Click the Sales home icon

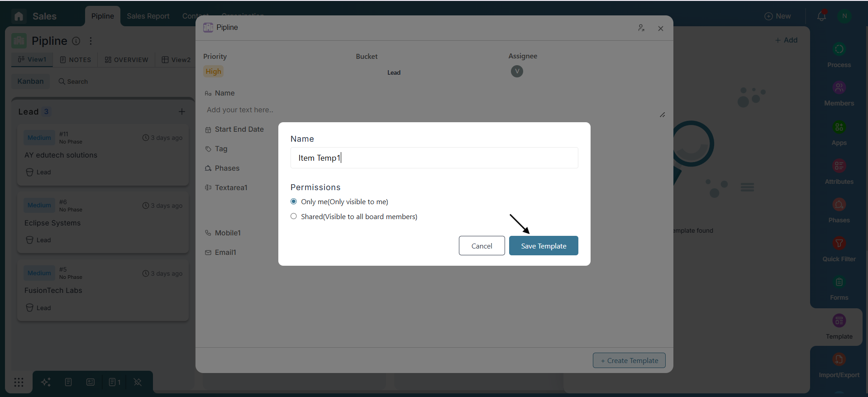coord(19,16)
